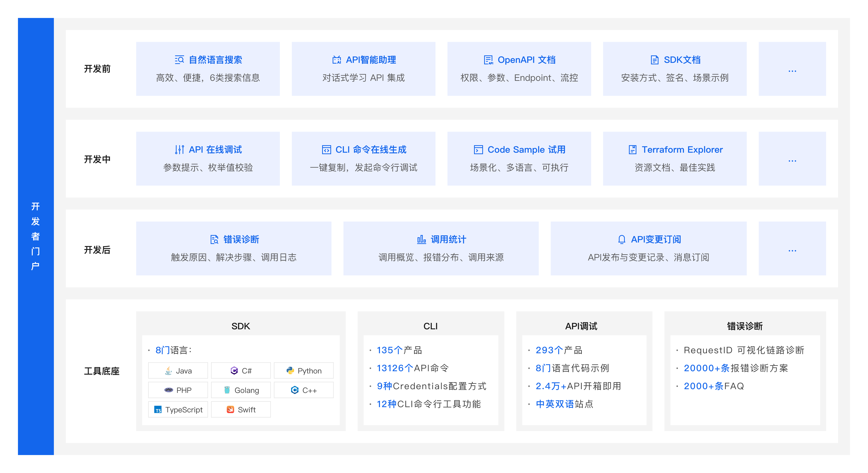Image resolution: width=868 pixels, height=473 pixels.
Task: Click the 8门语言 bullet text
Action: 174,350
